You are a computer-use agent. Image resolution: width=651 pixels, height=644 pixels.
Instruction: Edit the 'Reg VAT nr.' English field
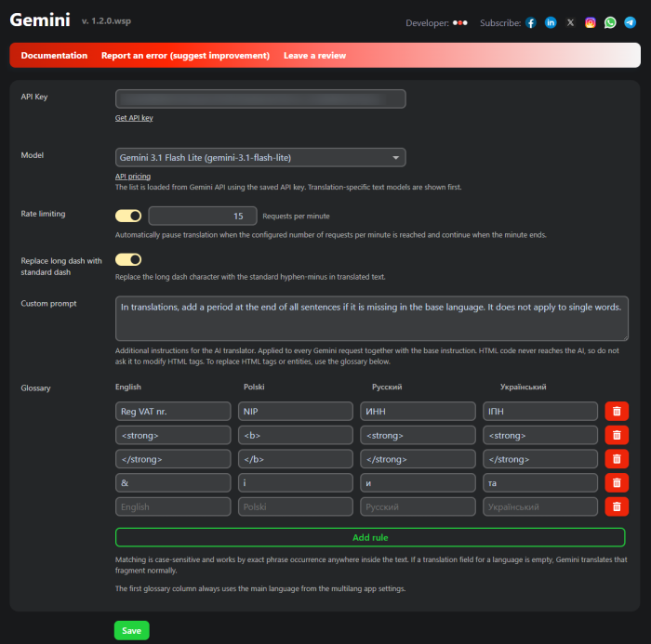pos(173,412)
